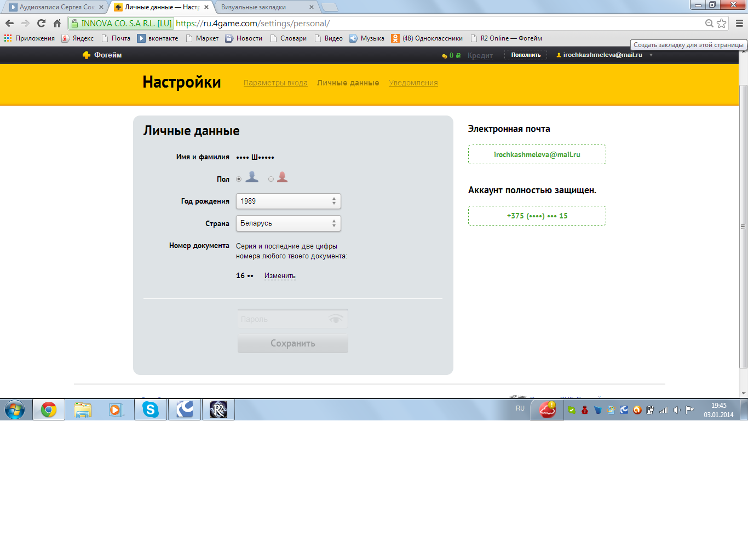Close the Визуальные закладки tab

point(312,7)
